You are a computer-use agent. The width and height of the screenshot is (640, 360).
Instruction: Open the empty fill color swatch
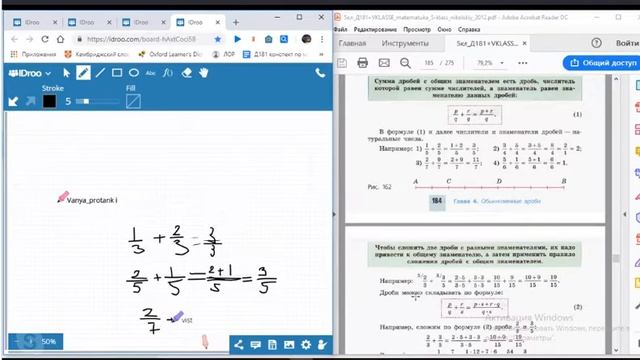[x=133, y=101]
